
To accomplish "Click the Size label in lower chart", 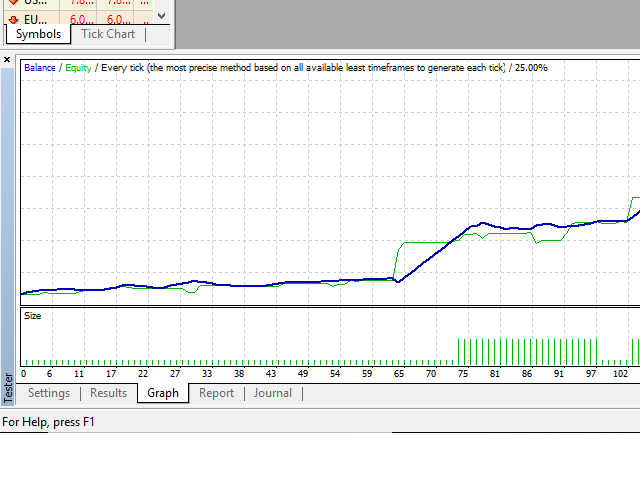I will (x=33, y=316).
